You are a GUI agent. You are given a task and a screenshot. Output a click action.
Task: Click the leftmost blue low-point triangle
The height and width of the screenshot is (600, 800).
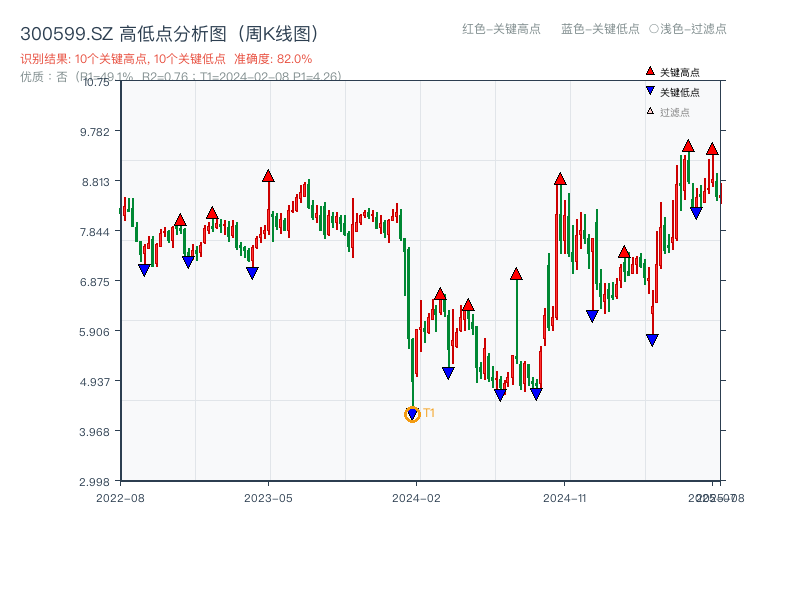click(x=144, y=270)
